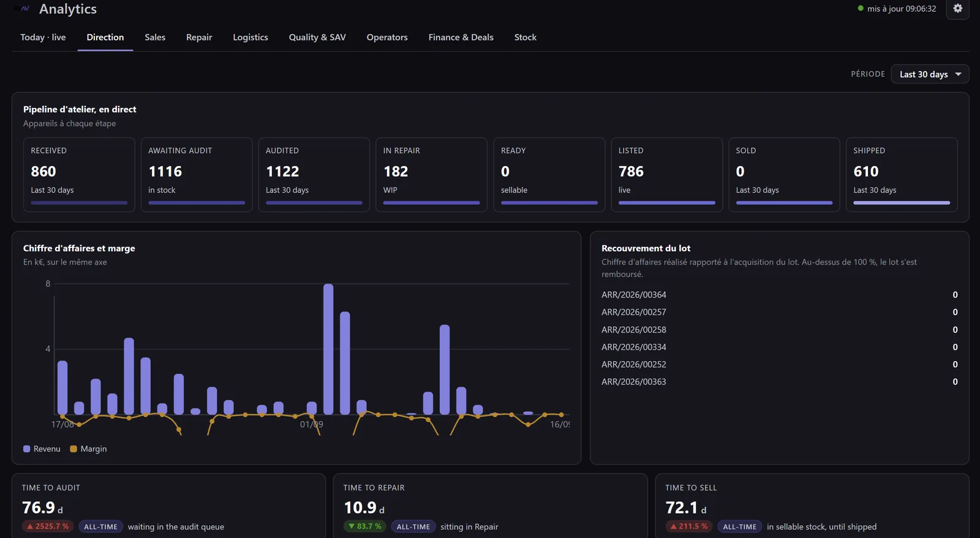The image size is (980, 538).
Task: Open the In Repair pipeline card
Action: click(x=431, y=174)
